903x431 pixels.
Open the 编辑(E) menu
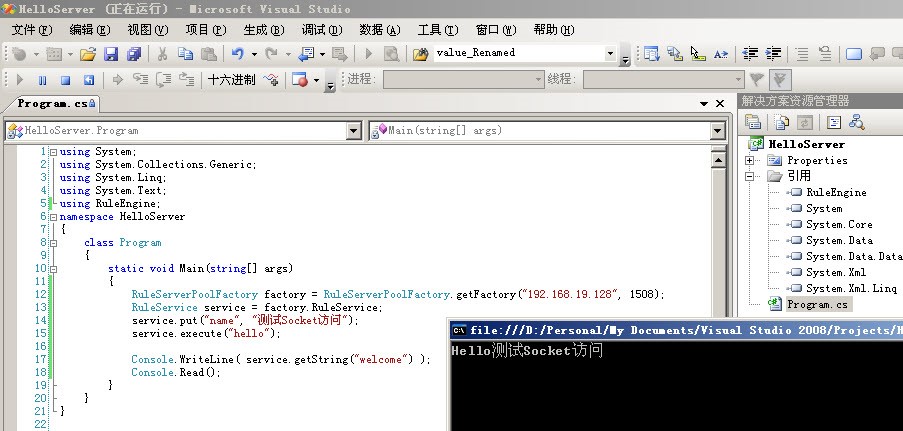point(90,30)
